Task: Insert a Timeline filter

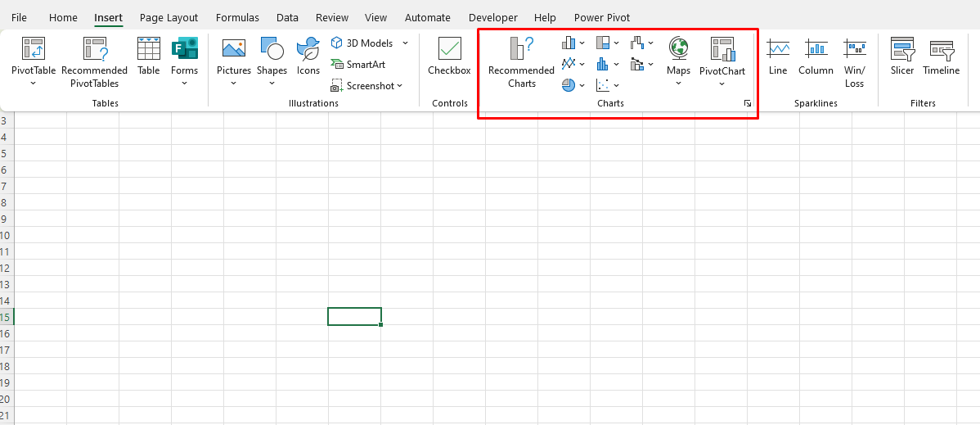Action: click(942, 57)
